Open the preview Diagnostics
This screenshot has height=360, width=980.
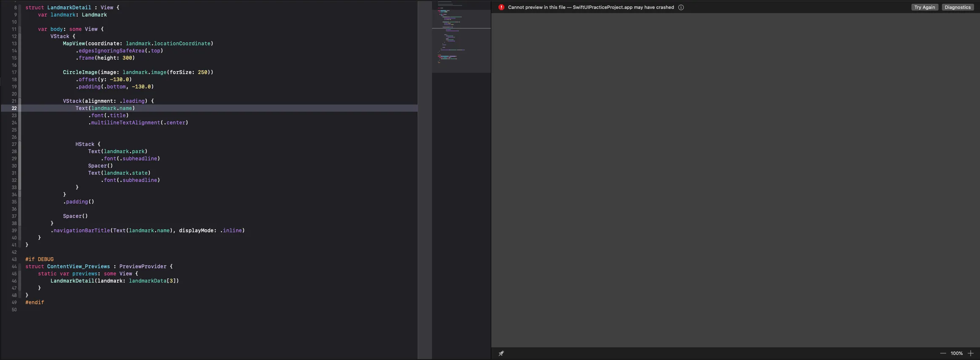[958, 7]
